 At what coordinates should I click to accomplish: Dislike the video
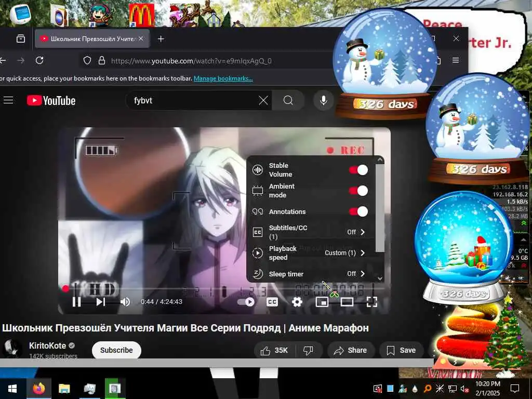[x=308, y=351]
